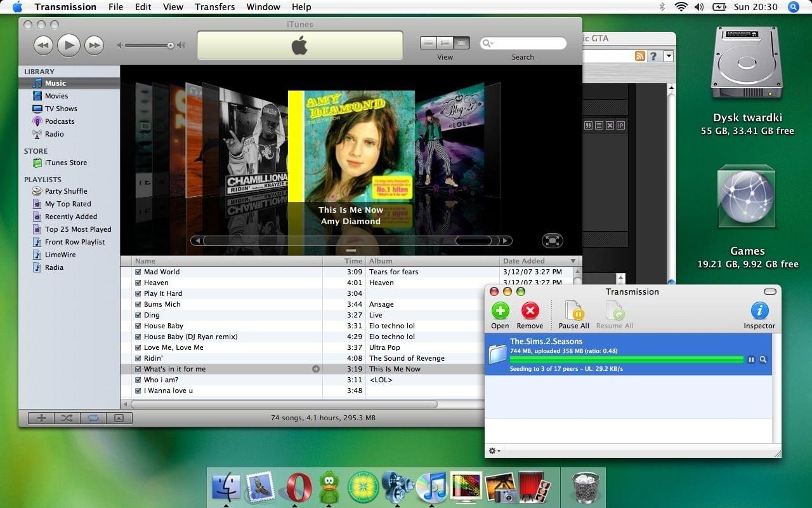
Task: Click the Opera icon in Dock
Action: (x=299, y=488)
